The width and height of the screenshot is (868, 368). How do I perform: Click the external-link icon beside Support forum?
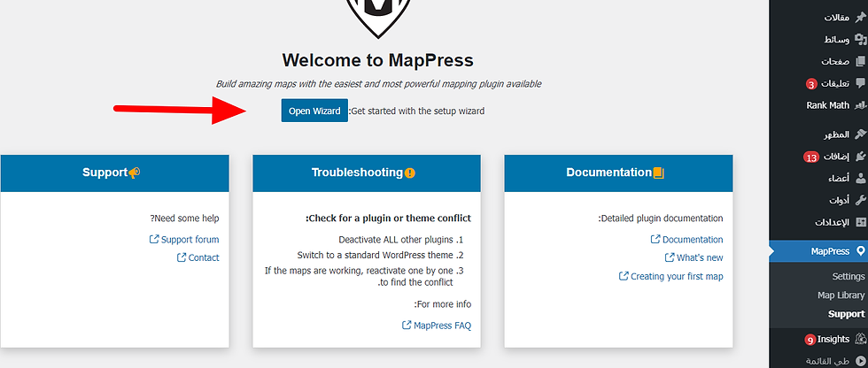pos(154,239)
